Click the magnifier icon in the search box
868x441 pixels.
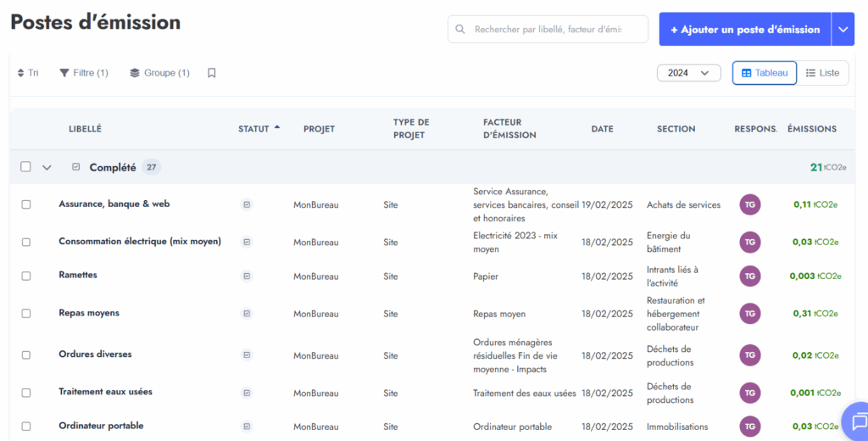coord(460,29)
